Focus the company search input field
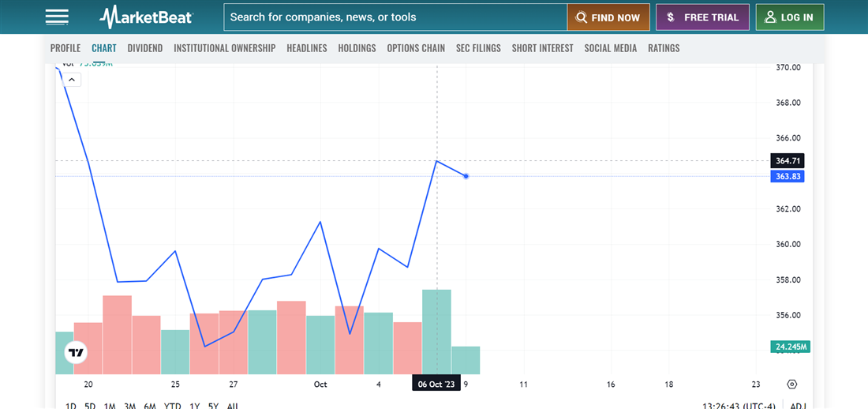The width and height of the screenshot is (868, 409). click(395, 17)
